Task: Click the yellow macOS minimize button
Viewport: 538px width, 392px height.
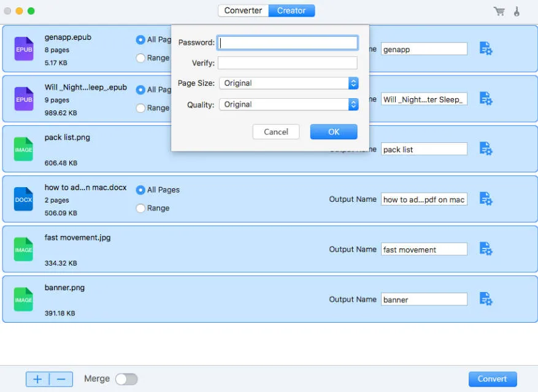Action: tap(19, 11)
